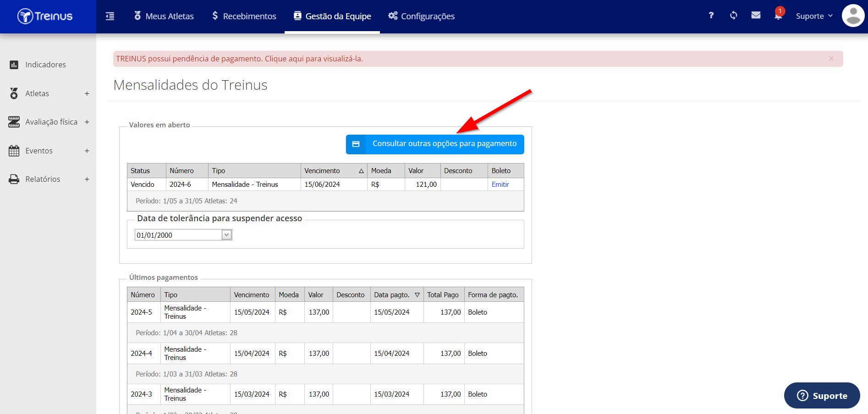Screen dimensions: 868x414
Task: Expand the Atletas sidebar menu
Action: point(87,93)
